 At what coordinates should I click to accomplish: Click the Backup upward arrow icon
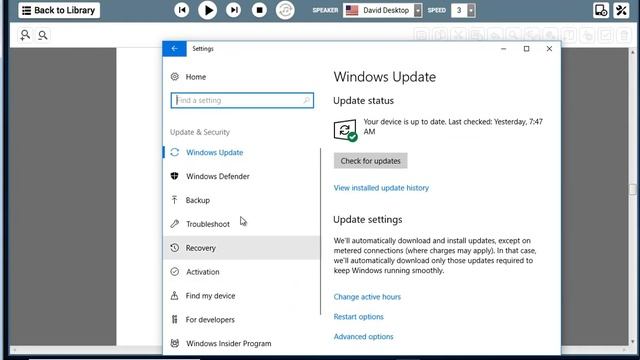click(174, 200)
